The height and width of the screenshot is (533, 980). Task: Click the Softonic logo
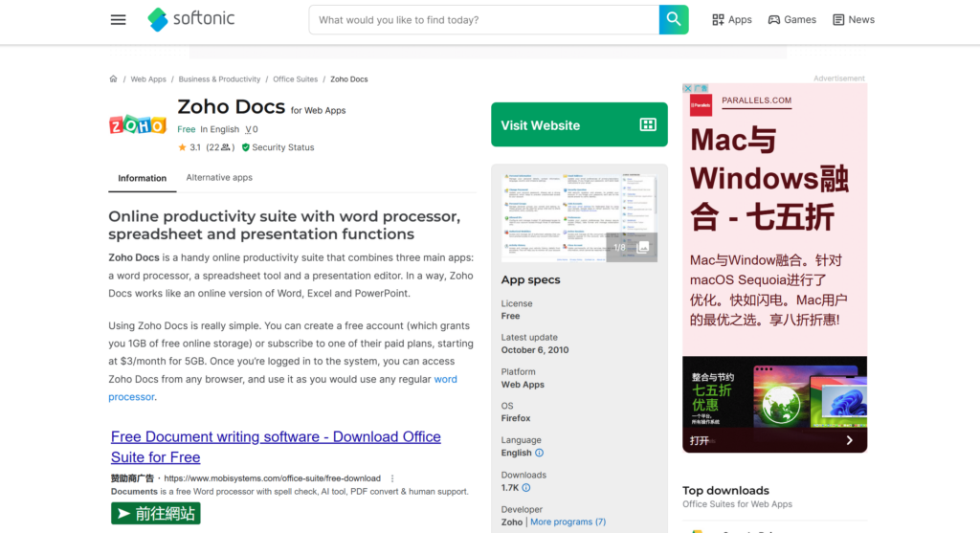(x=191, y=19)
